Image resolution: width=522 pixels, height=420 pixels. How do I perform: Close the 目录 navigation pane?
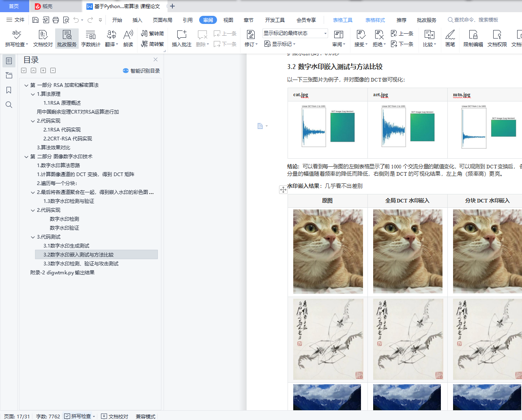pos(155,59)
